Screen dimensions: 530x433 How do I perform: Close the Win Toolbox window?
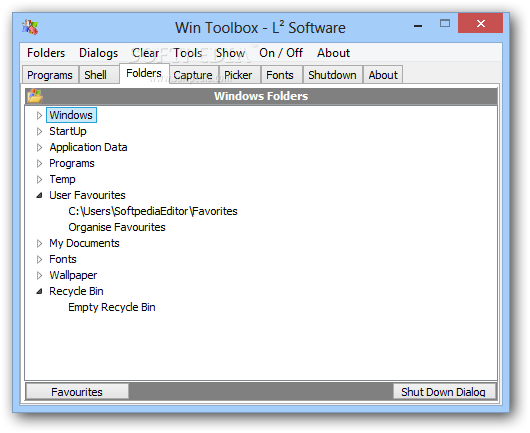480,23
